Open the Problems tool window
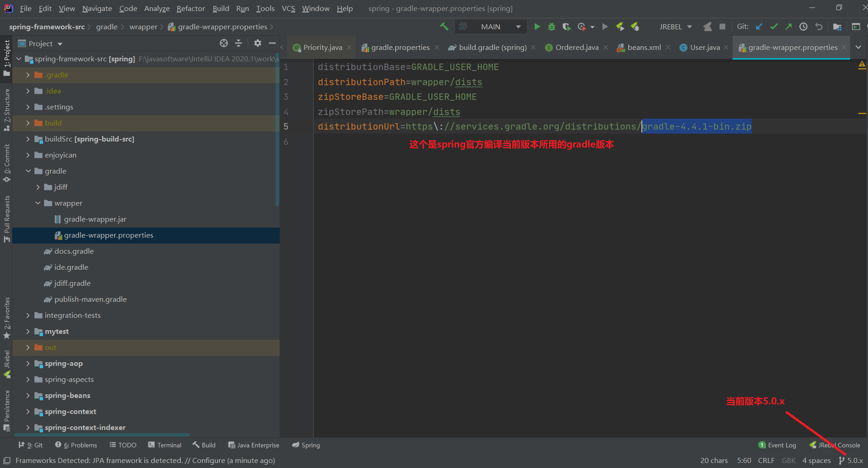The height and width of the screenshot is (468, 868). coord(76,445)
